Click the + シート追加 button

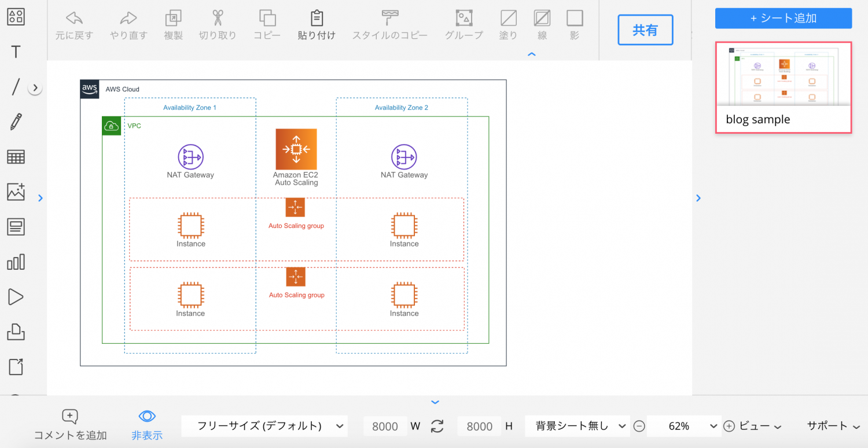pos(784,18)
